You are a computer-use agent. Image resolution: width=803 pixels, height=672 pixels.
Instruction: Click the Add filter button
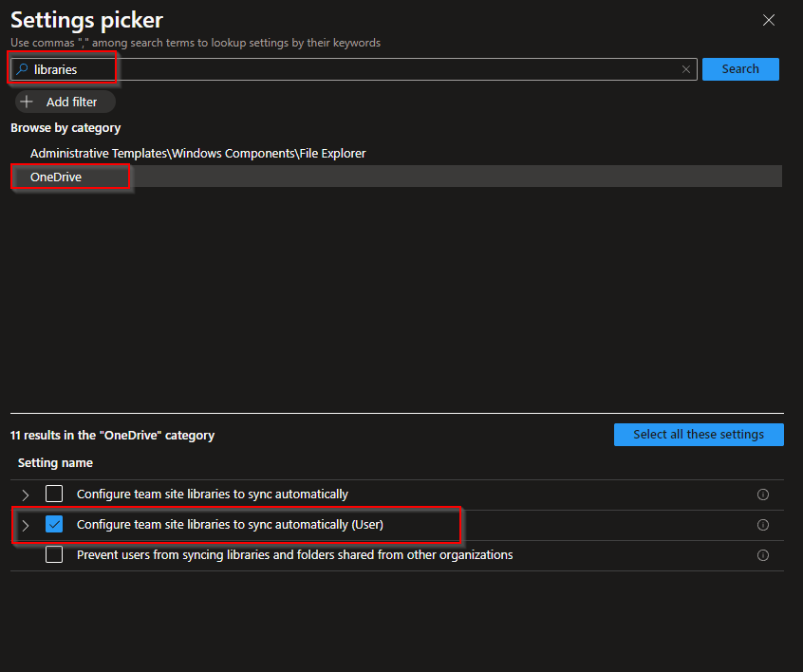point(64,102)
